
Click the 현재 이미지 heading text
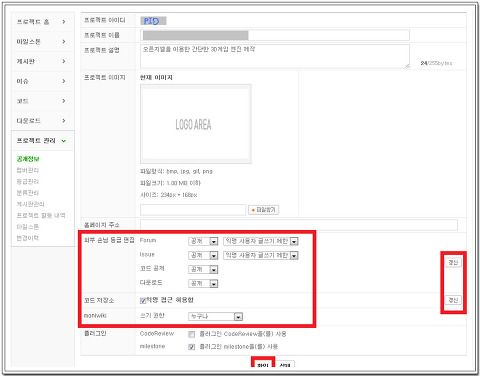click(156, 77)
